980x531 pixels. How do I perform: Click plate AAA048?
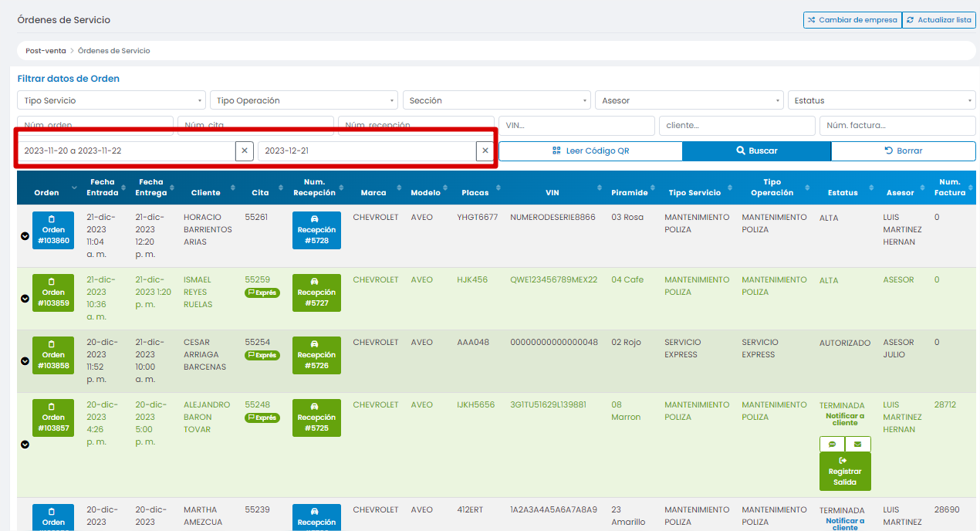(473, 342)
